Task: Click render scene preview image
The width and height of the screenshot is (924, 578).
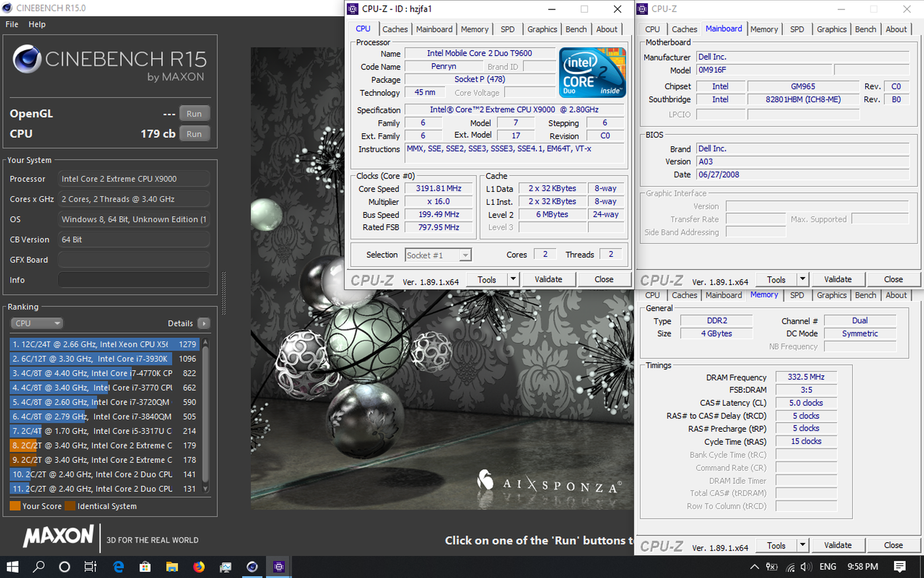Action: coord(442,278)
